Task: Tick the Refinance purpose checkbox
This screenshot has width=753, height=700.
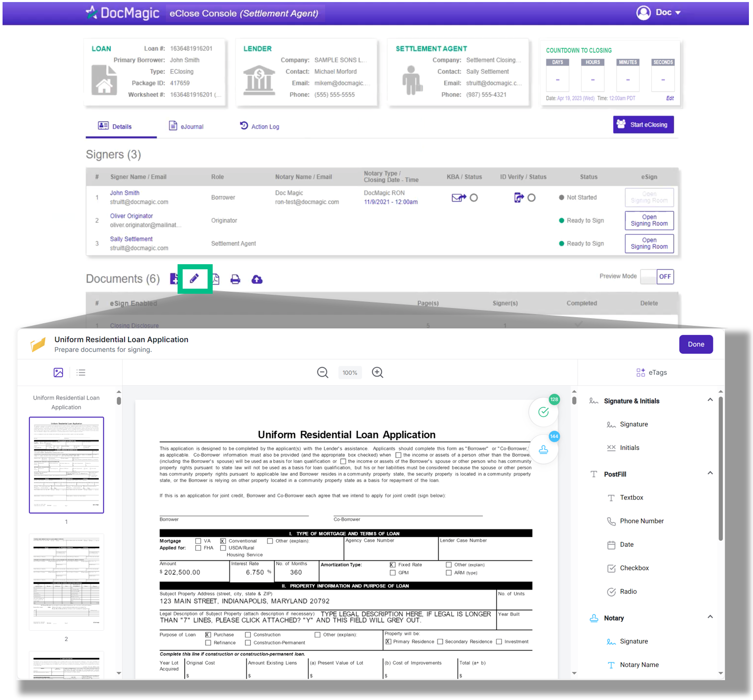Action: click(x=208, y=643)
